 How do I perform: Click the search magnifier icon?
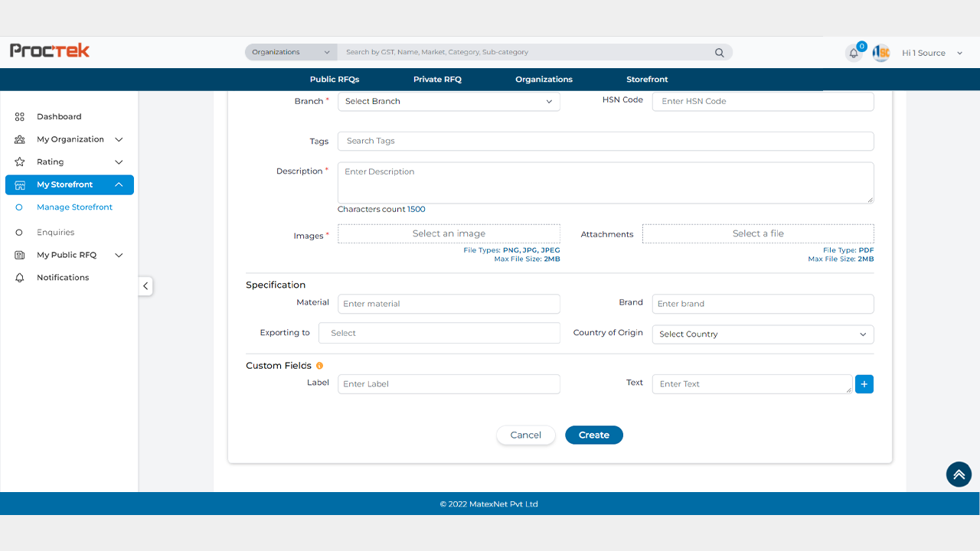[x=719, y=53]
